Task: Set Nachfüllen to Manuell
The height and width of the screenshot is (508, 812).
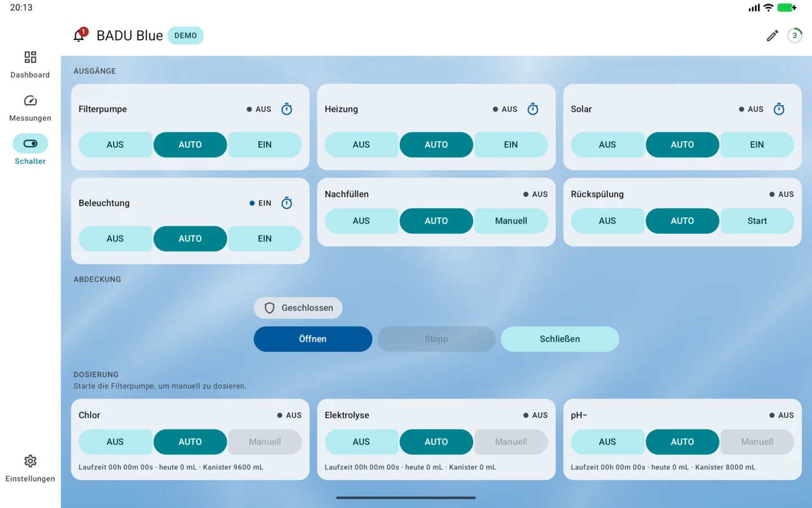Action: click(511, 221)
